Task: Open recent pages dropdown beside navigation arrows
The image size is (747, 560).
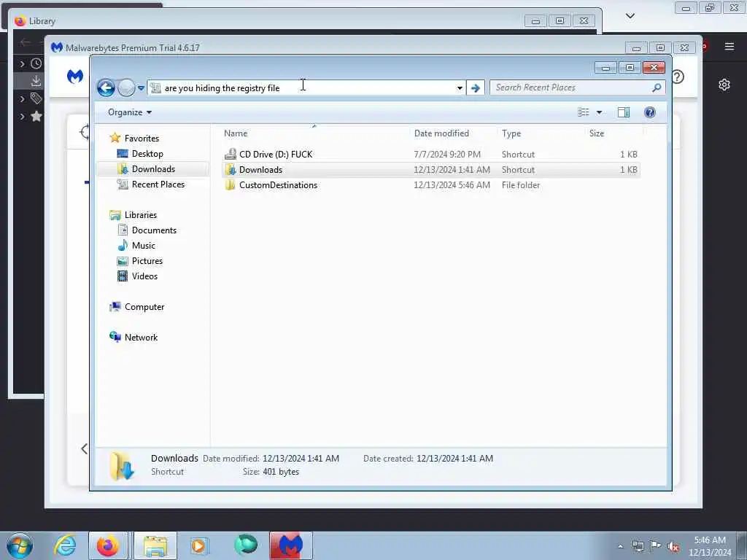Action: pyautogui.click(x=141, y=88)
